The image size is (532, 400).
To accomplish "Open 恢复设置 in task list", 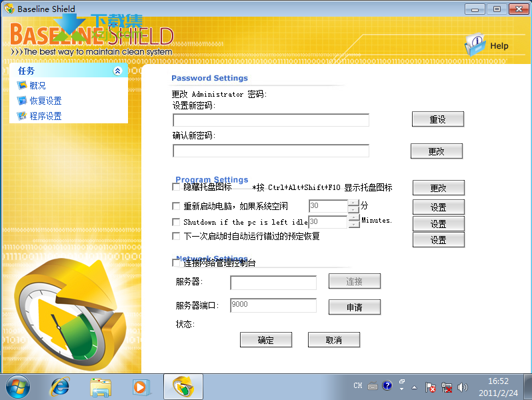I will 45,101.
